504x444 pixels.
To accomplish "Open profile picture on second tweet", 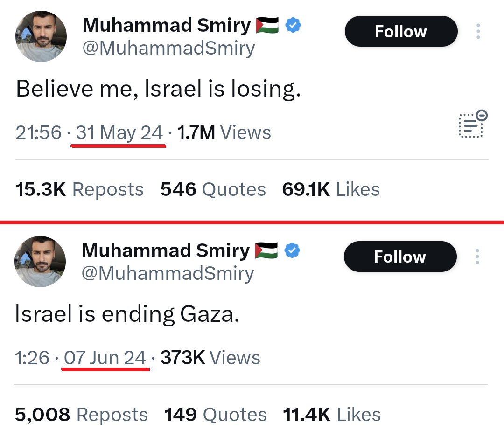I will (x=40, y=262).
